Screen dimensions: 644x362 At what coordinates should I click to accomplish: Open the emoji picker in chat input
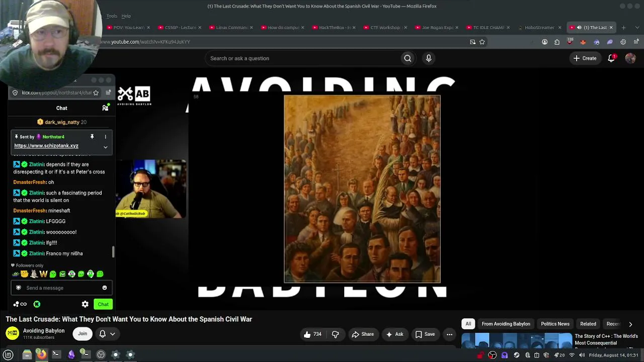point(105,288)
